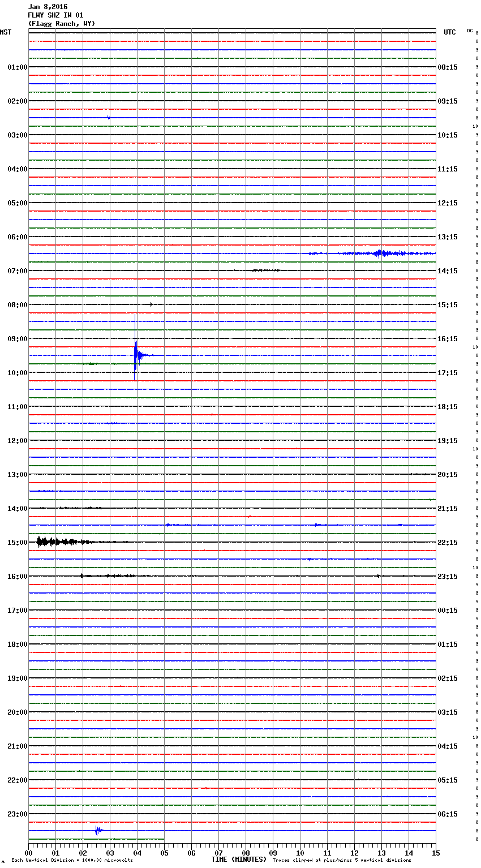Image resolution: width=481 pixels, height=868 pixels.
Task: Click the 'MST' column heading
Action: point(6,32)
